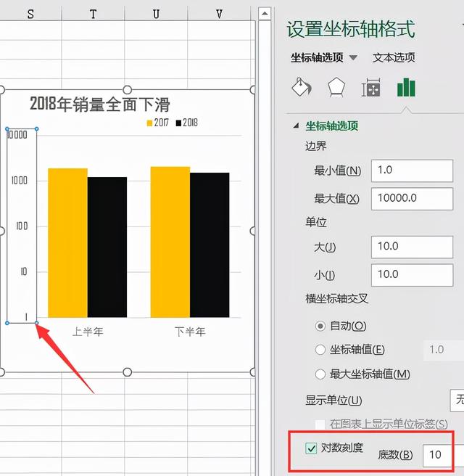Collapse 坐标轴选项 section triangle
Image resolution: width=464 pixels, height=476 pixels.
pyautogui.click(x=297, y=126)
